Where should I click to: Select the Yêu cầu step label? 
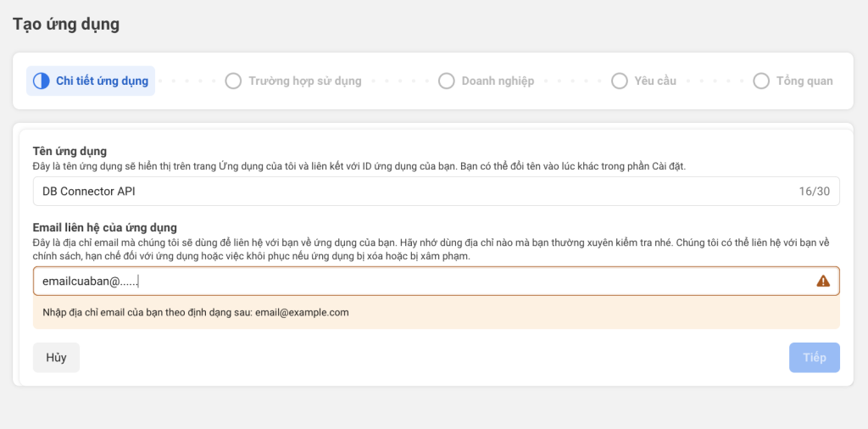coord(655,81)
